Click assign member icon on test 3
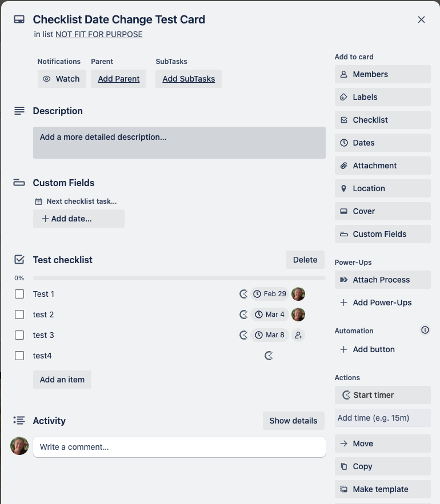 298,335
